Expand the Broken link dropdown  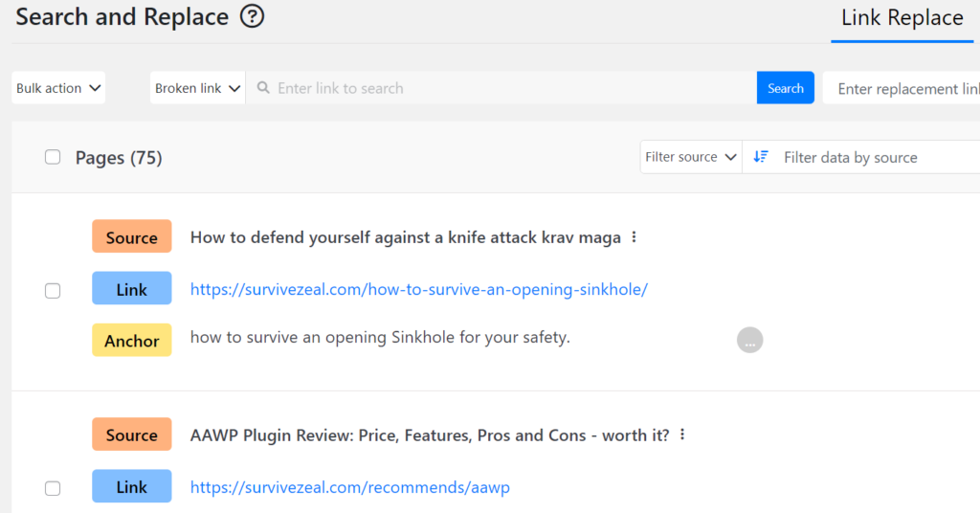click(x=198, y=88)
